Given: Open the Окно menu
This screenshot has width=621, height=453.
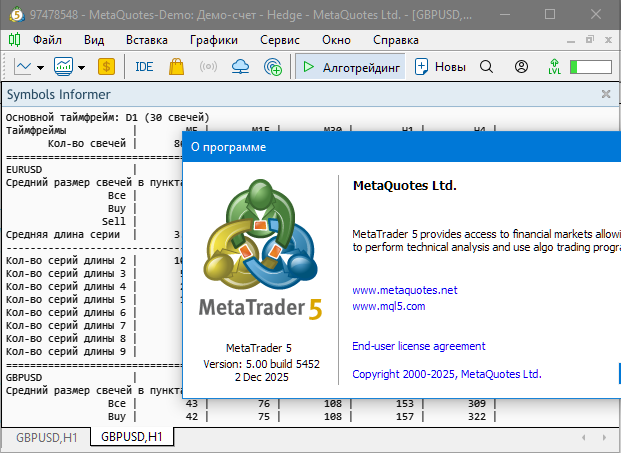Looking at the screenshot, I should click(336, 40).
